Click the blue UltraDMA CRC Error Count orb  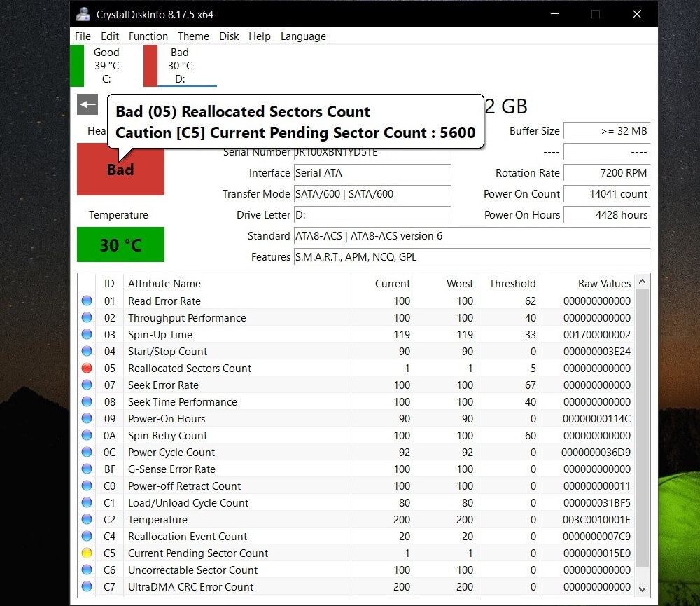(x=87, y=586)
